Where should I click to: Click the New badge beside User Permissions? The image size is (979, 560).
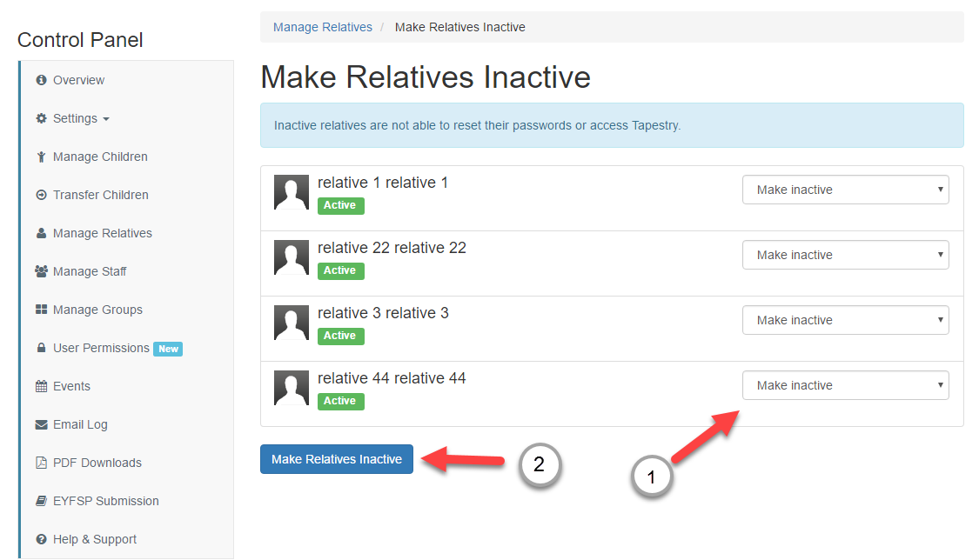168,349
